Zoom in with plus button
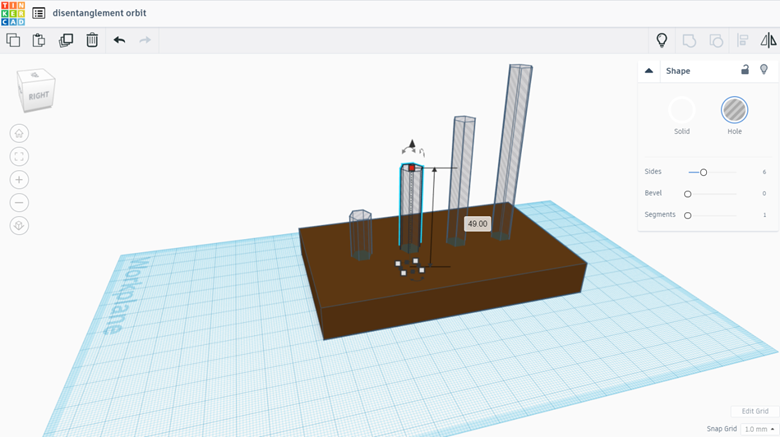This screenshot has width=780, height=437. [x=19, y=180]
